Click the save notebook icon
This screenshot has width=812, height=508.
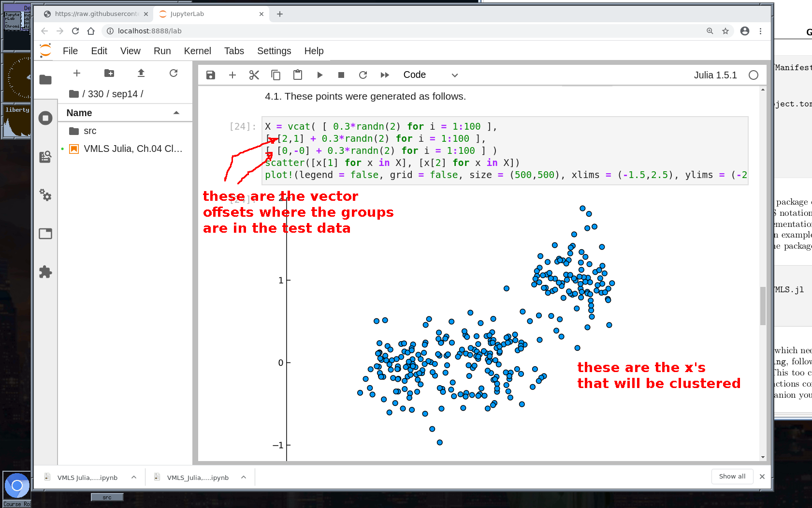point(210,75)
